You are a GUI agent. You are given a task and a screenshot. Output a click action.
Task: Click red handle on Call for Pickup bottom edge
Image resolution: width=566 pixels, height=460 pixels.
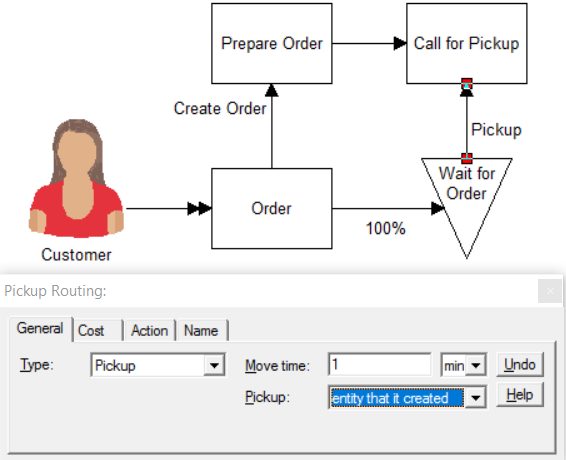pyautogui.click(x=467, y=84)
